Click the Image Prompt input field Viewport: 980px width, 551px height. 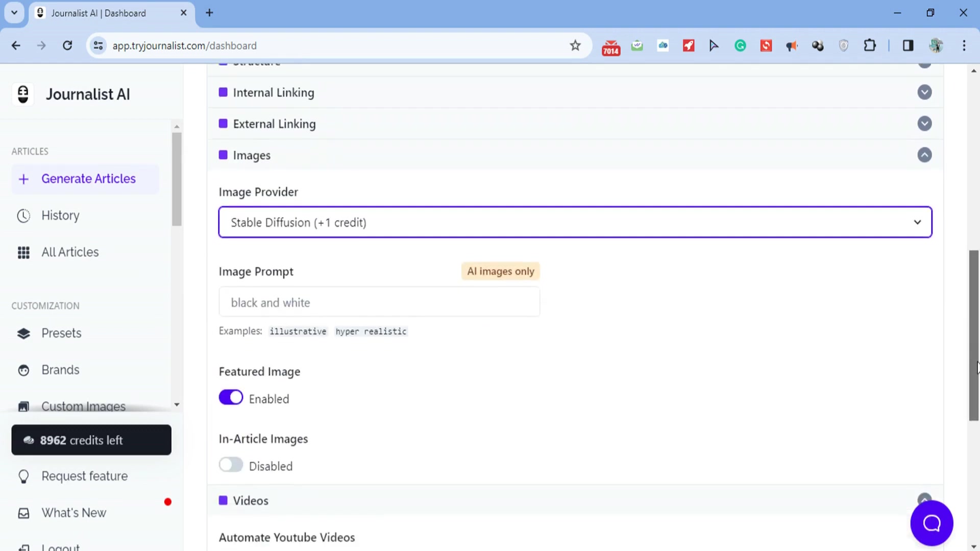[379, 302]
